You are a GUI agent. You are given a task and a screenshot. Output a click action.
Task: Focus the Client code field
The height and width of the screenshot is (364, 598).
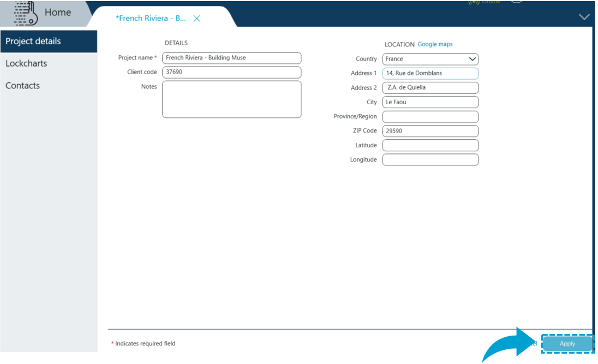click(x=231, y=72)
